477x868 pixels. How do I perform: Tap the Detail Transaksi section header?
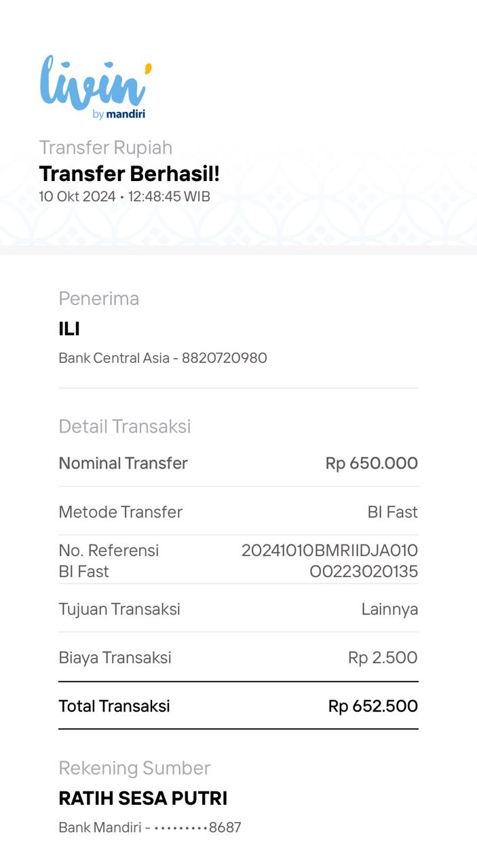point(124,426)
